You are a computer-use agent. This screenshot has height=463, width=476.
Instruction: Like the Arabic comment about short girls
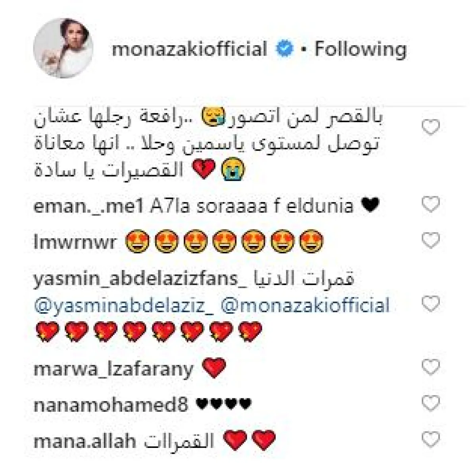tap(430, 128)
